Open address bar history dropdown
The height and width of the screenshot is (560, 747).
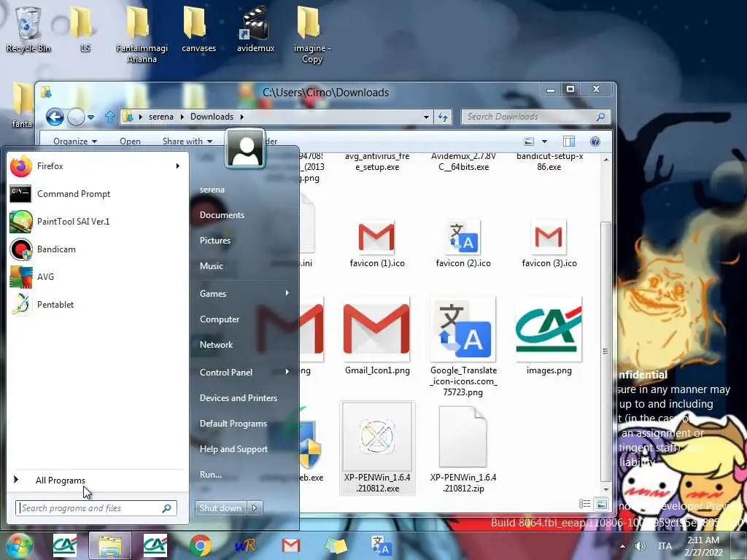426,117
